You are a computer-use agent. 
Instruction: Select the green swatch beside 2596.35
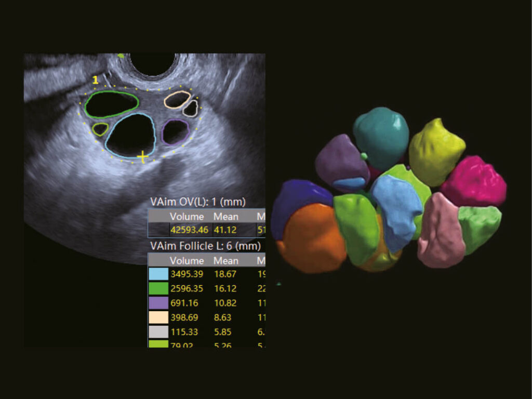[x=158, y=288]
